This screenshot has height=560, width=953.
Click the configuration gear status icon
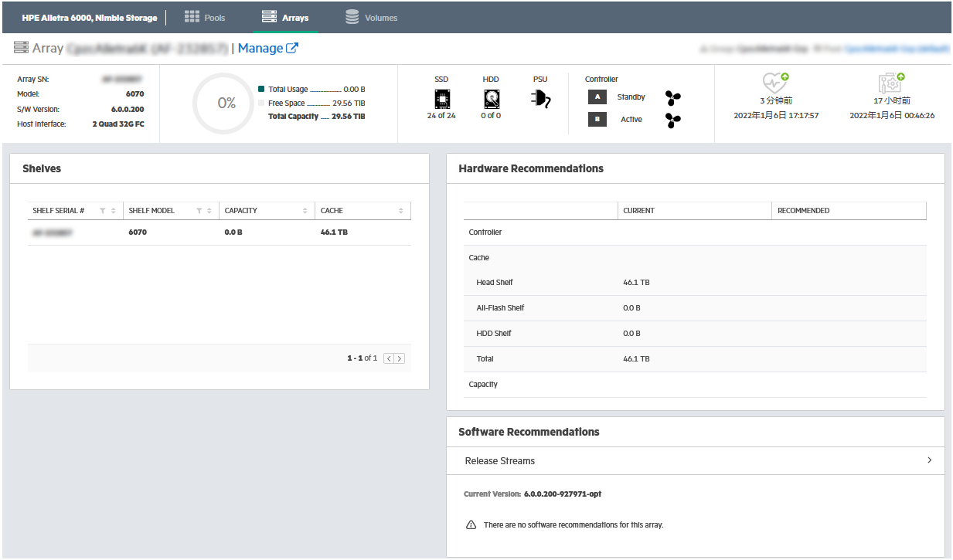point(891,83)
